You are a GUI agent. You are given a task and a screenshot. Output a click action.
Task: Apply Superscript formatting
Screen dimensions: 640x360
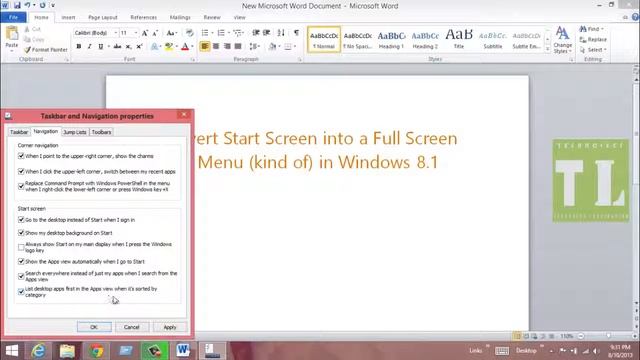(139, 47)
